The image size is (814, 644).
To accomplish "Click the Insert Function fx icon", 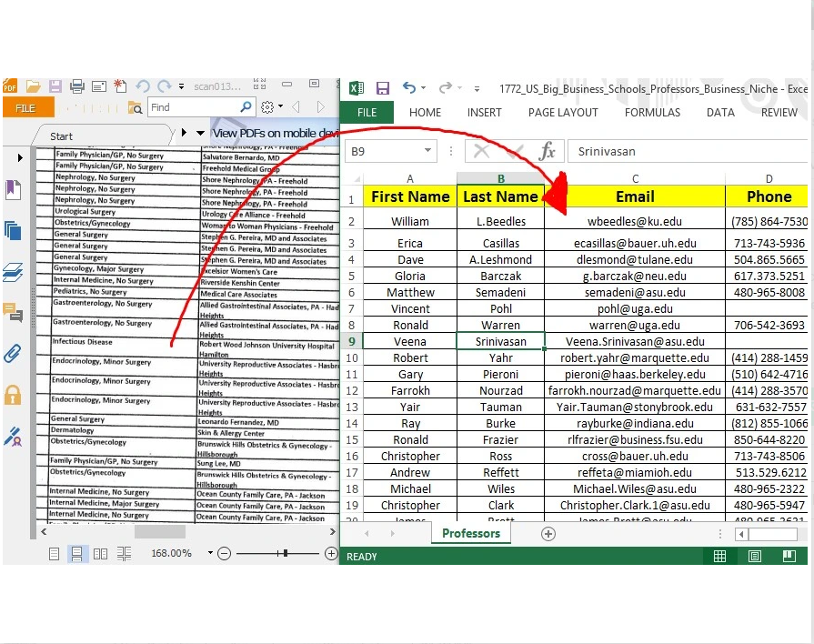I will click(x=547, y=151).
